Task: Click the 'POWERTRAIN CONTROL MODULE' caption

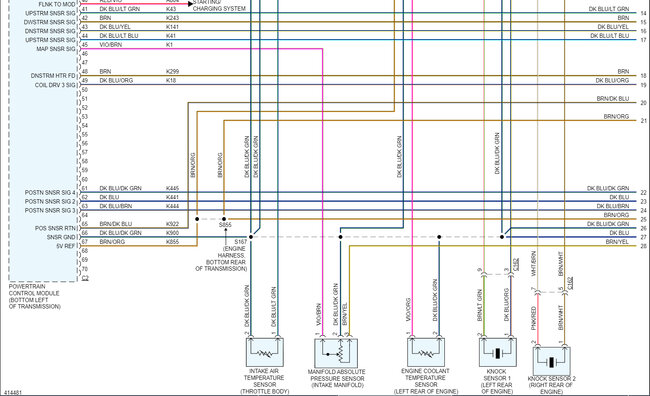Action: click(x=34, y=290)
